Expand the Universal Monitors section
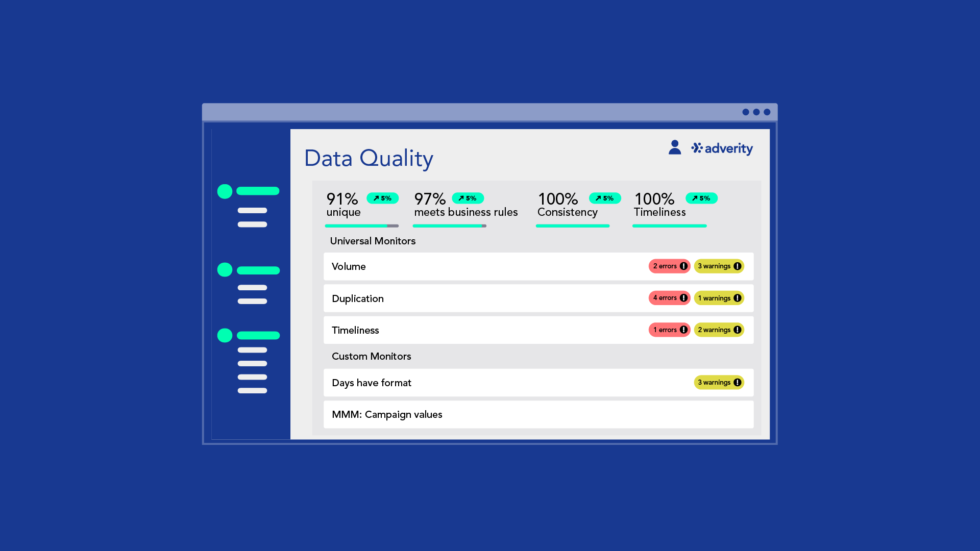Image resolution: width=980 pixels, height=551 pixels. click(373, 241)
